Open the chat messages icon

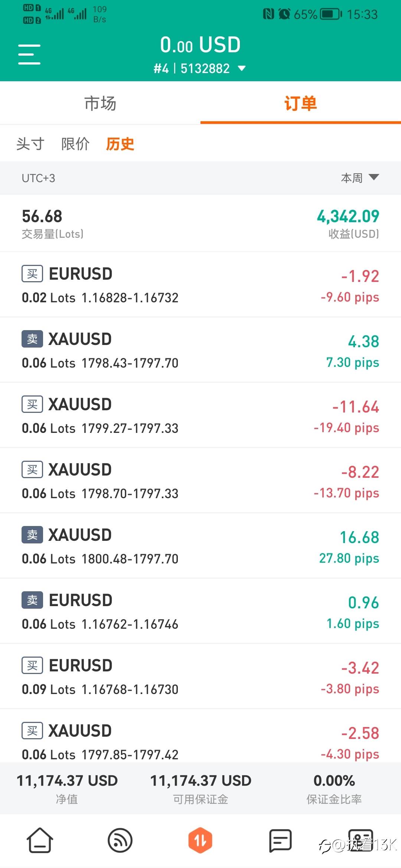tap(280, 840)
